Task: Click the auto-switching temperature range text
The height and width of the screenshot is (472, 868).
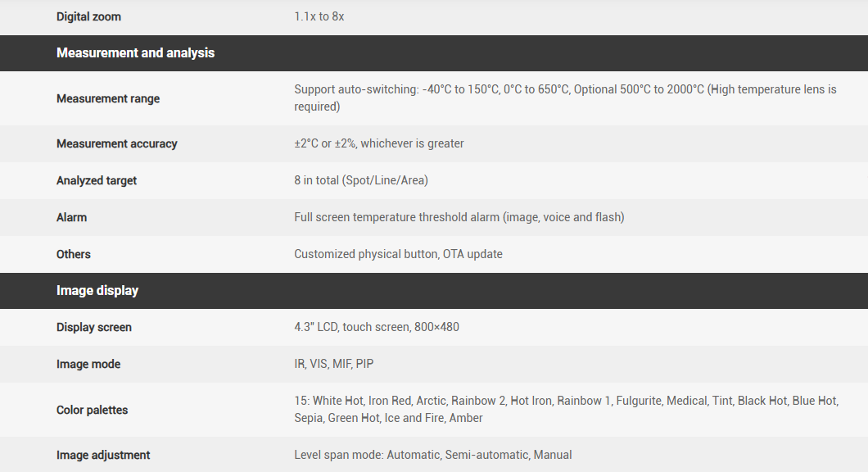Action: 565,98
